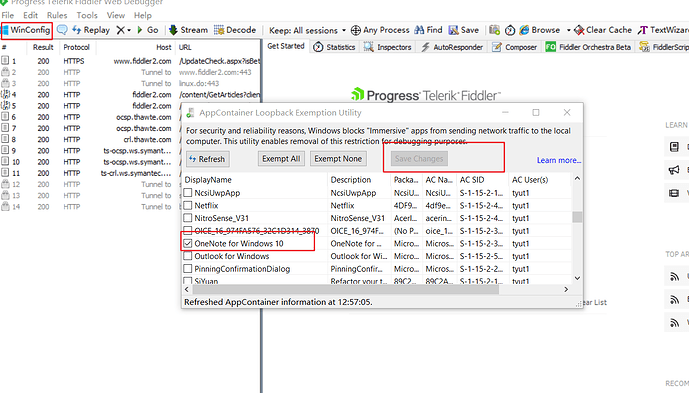Click the Save Changes button
This screenshot has width=689, height=393.
(419, 159)
